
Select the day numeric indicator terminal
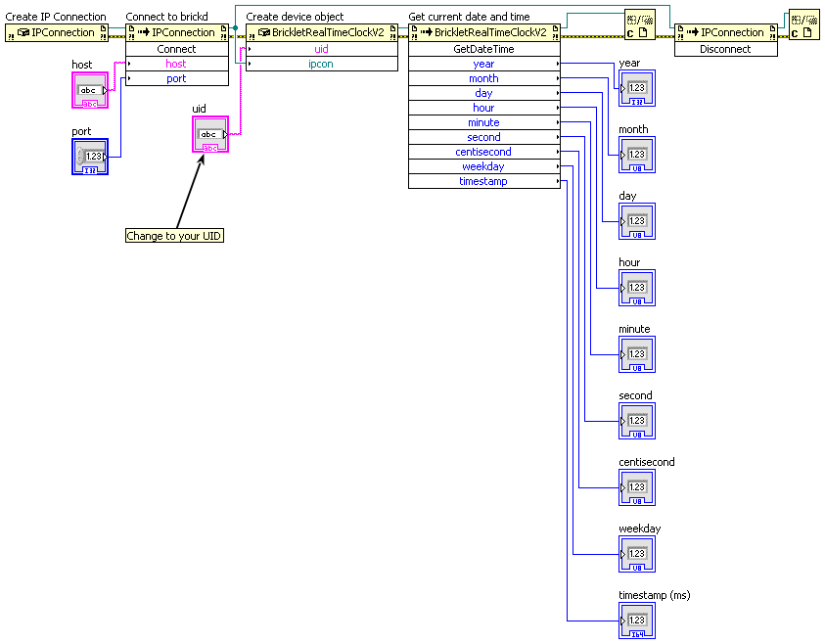pyautogui.click(x=637, y=221)
